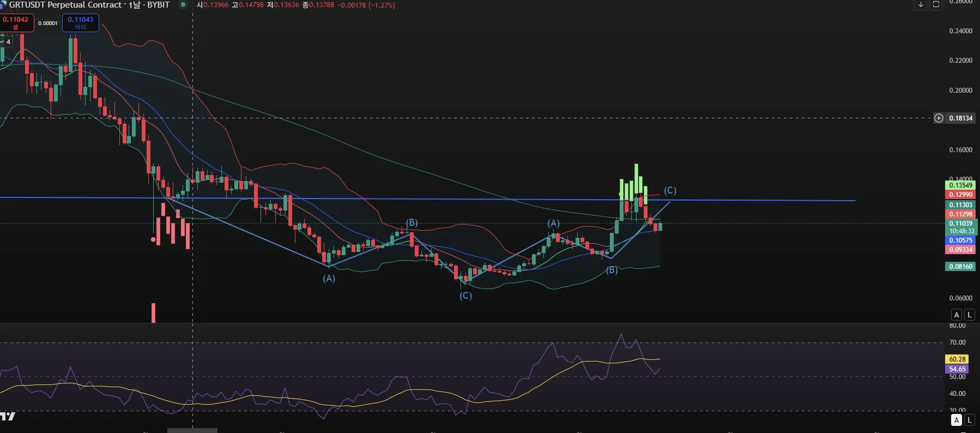This screenshot has height=433, width=980.
Task: Toggle log scale L on the price pane
Action: (969, 315)
